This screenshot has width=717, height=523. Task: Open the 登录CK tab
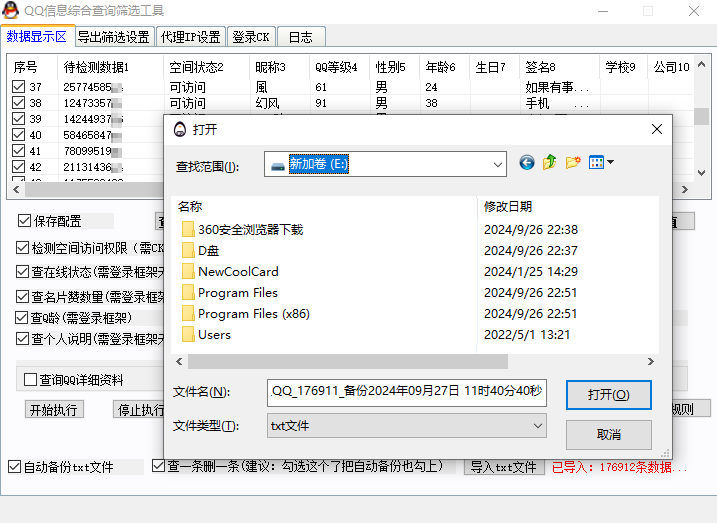(250, 37)
